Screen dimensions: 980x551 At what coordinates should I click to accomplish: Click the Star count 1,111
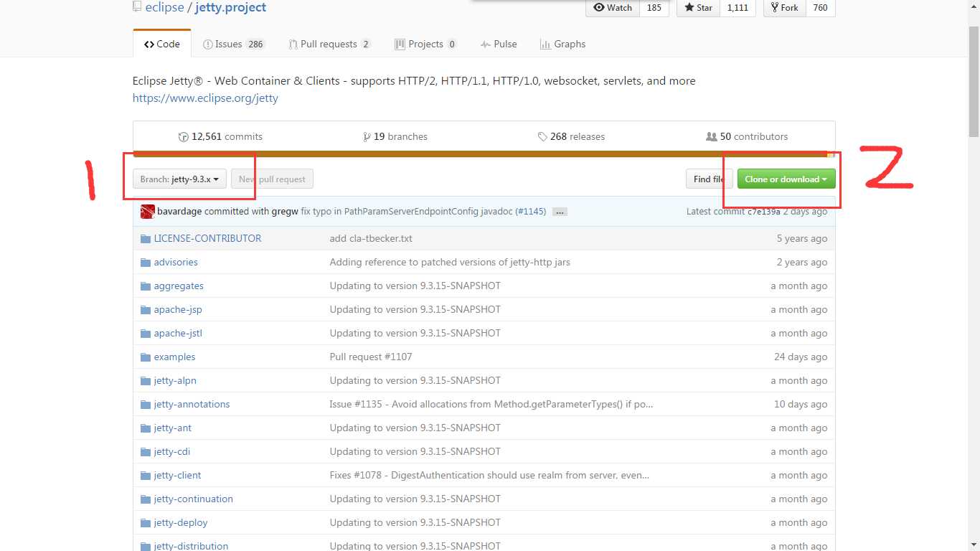point(738,8)
